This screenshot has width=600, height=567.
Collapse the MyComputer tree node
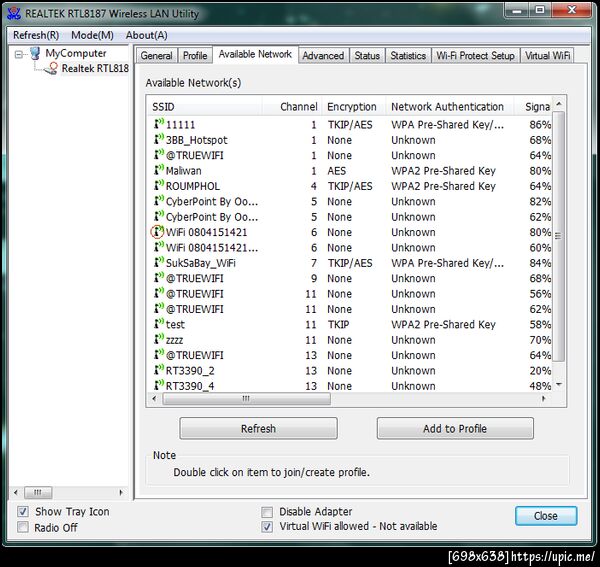[18, 54]
